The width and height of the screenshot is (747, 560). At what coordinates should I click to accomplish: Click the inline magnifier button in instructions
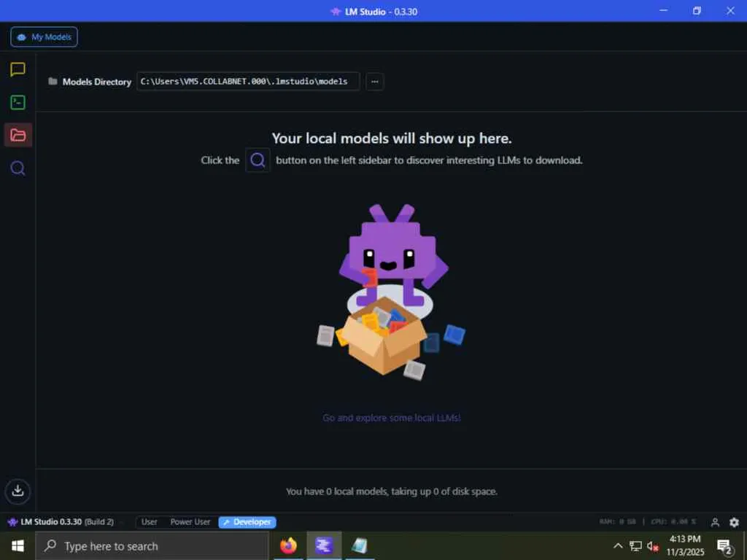(258, 160)
